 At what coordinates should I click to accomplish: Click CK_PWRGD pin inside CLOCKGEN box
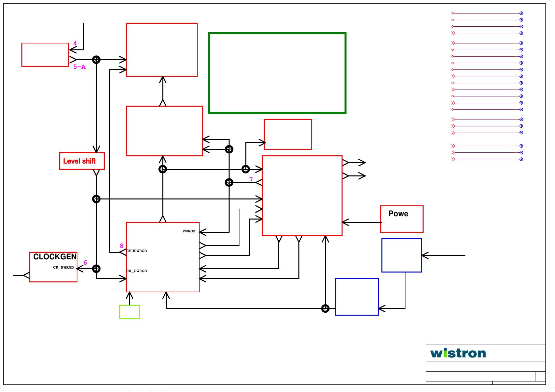point(64,268)
